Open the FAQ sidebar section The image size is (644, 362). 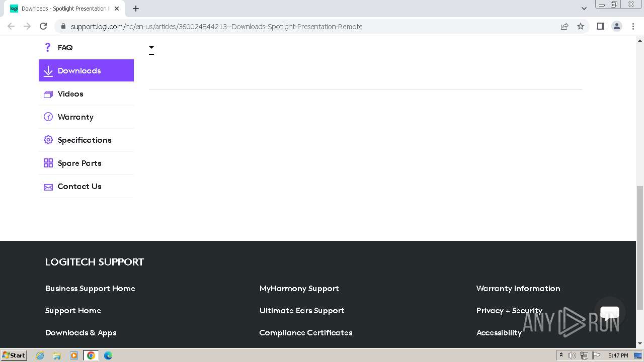pyautogui.click(x=86, y=48)
